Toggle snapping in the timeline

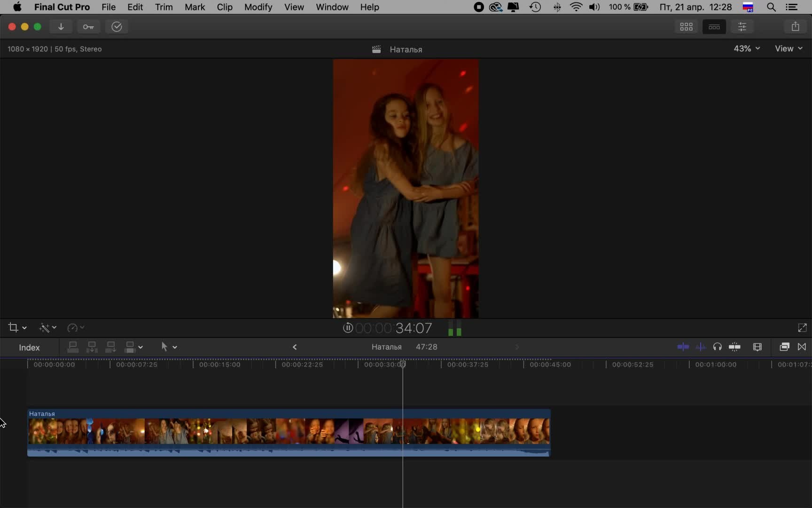pos(734,347)
